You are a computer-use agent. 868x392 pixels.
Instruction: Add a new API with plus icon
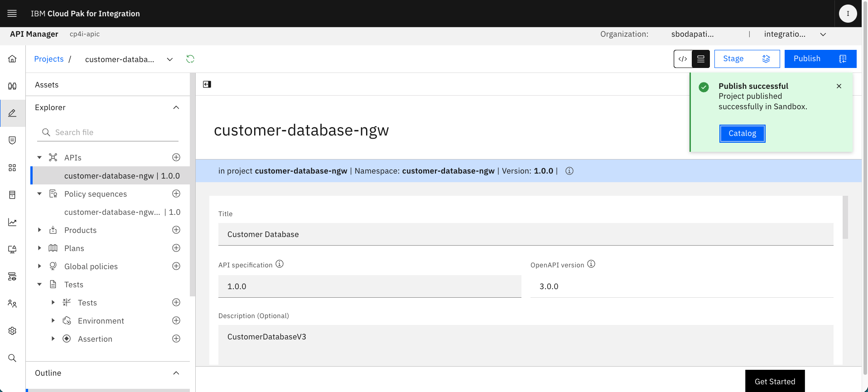coord(176,157)
